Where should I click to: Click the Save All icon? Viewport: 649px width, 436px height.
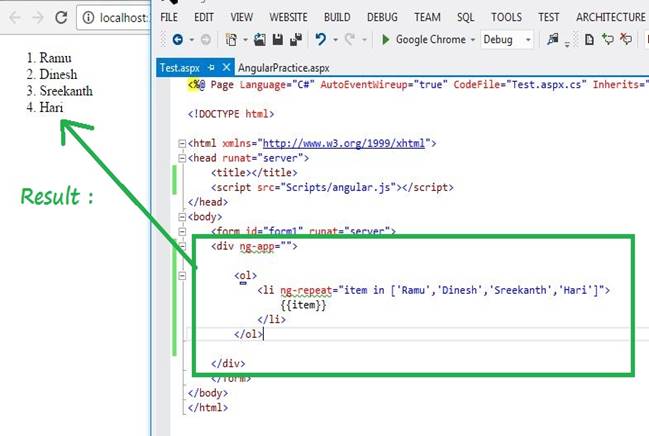pyautogui.click(x=296, y=40)
